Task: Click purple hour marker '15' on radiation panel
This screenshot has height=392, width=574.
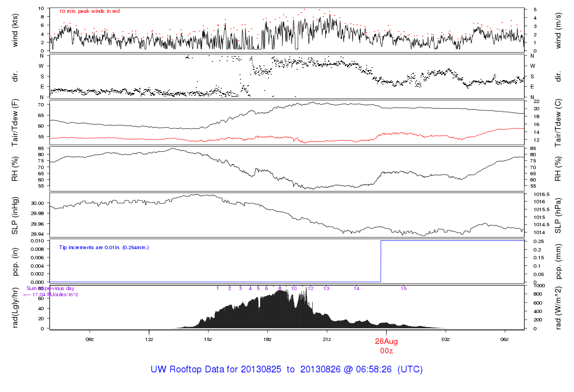Action: [x=404, y=288]
